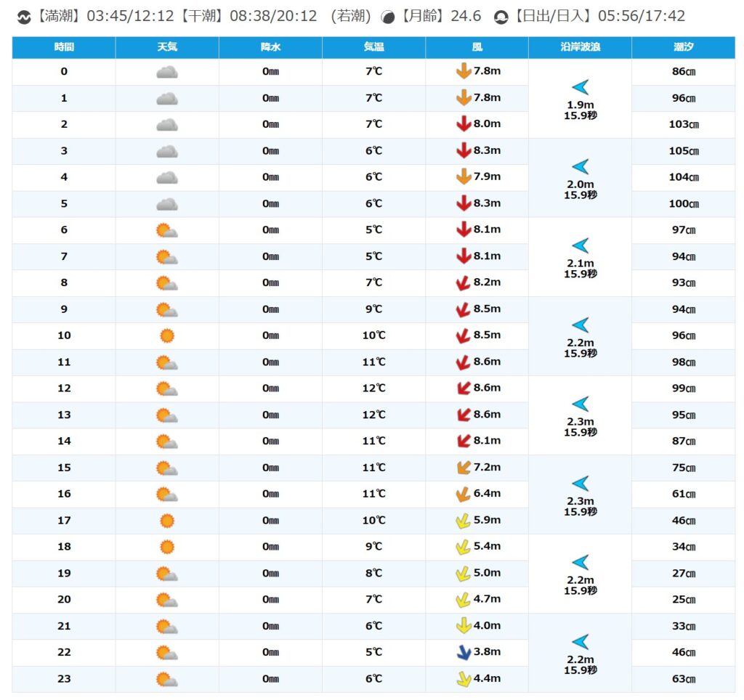This screenshot has width=744, height=700.
Task: Select the 潮汐 column header
Action: click(x=683, y=47)
